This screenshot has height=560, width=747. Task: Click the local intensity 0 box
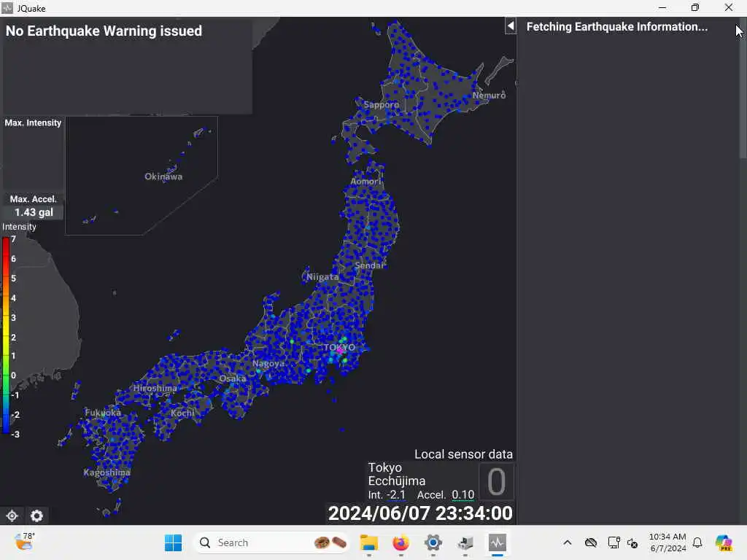496,481
